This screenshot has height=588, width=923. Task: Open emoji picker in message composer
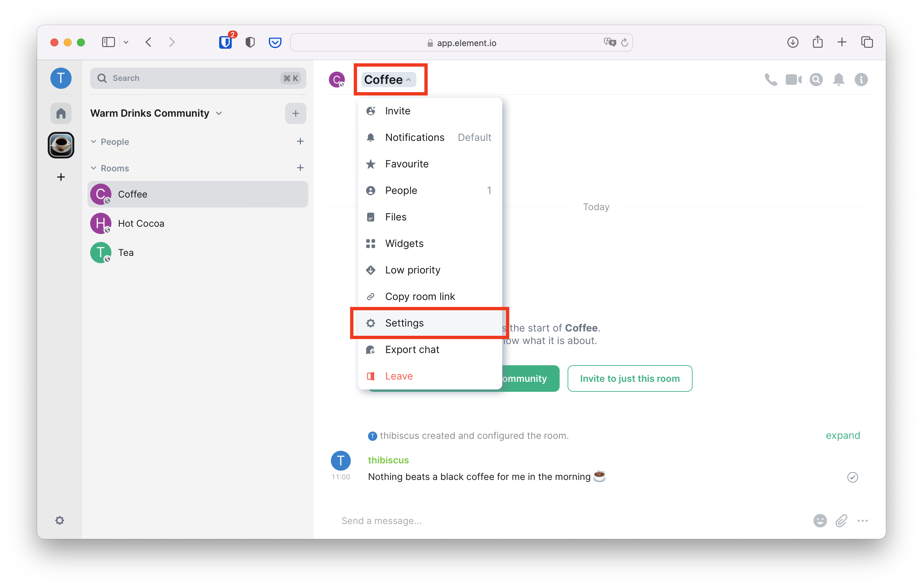(x=820, y=520)
